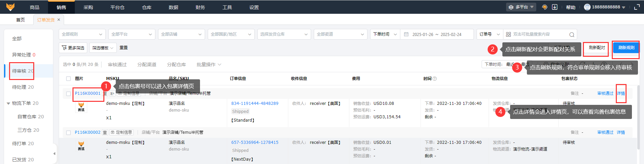Check the box for package P116K00002
The width and height of the screenshot is (644, 164).
coord(68,133)
